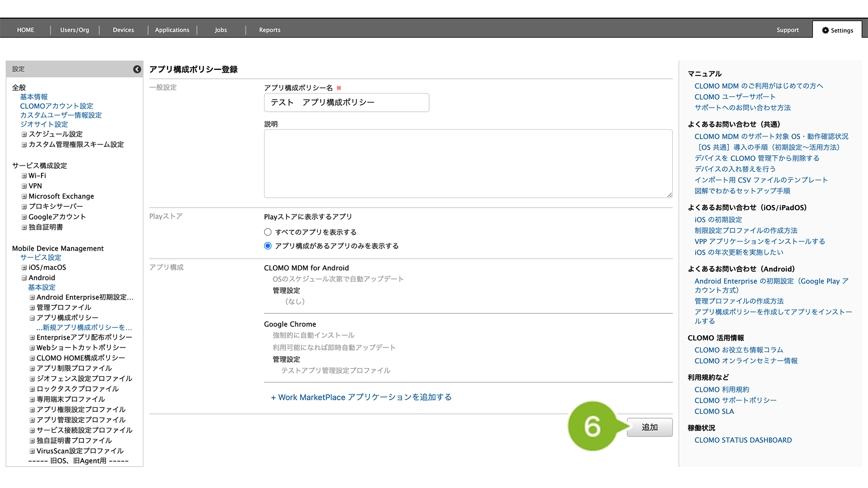Open the Applications menu tab
This screenshot has width=868, height=488.
pos(172,30)
